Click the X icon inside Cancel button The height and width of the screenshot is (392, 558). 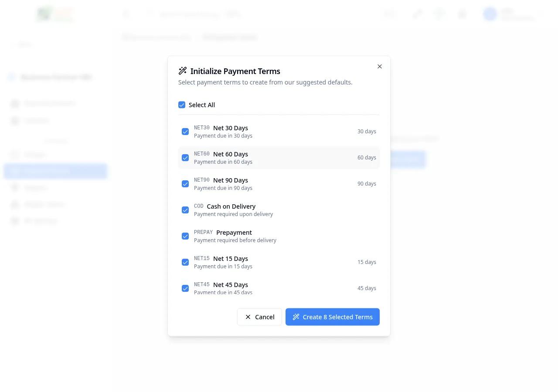(x=248, y=317)
